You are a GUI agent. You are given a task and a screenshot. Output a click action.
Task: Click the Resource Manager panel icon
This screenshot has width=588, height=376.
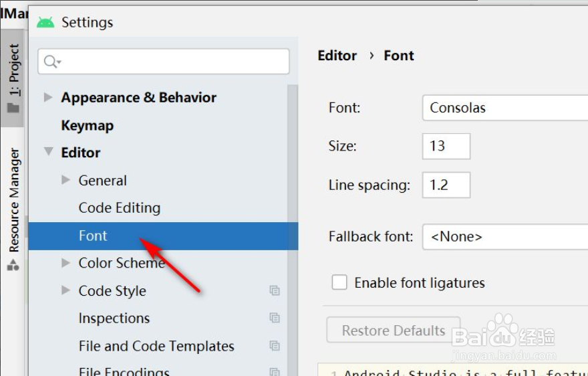[x=13, y=266]
